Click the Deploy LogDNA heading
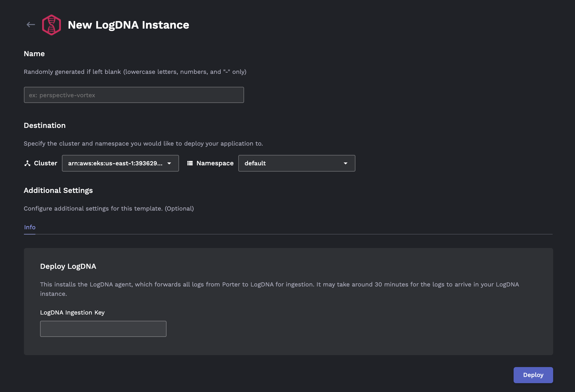This screenshot has width=575, height=392. [x=68, y=266]
